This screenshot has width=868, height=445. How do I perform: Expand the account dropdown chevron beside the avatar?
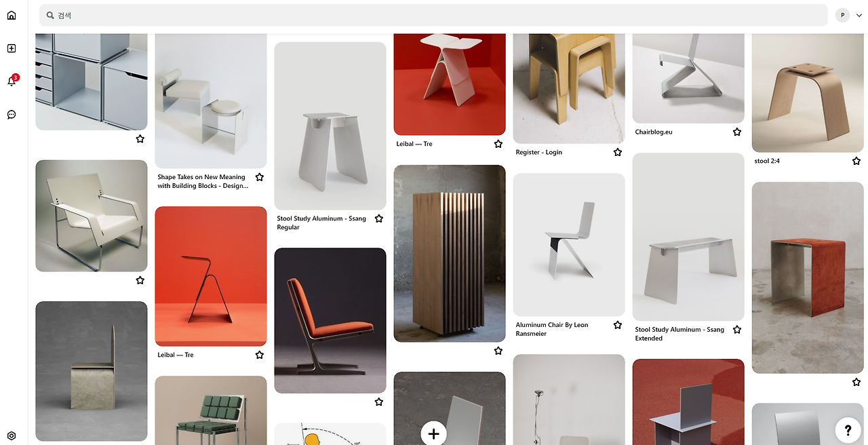(860, 15)
